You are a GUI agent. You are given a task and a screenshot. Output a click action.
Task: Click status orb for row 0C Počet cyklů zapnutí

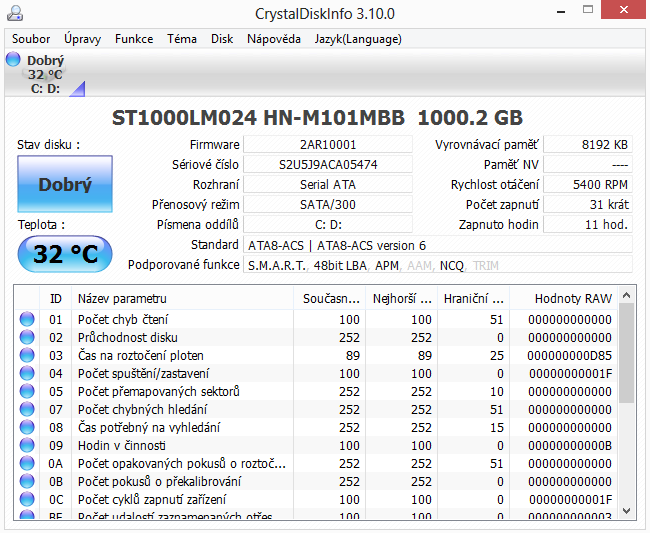pos(27,500)
